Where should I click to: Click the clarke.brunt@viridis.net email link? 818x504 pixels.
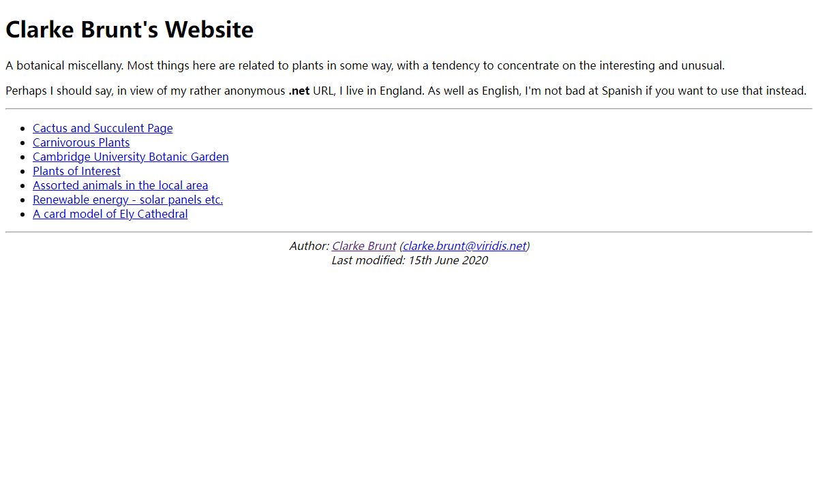(x=465, y=246)
